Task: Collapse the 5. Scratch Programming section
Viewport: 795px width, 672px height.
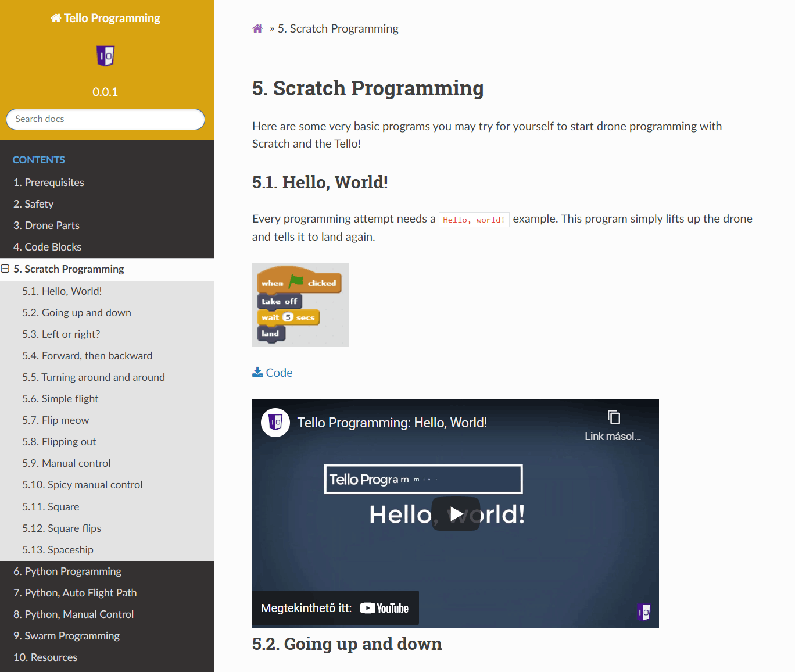Action: click(x=5, y=269)
